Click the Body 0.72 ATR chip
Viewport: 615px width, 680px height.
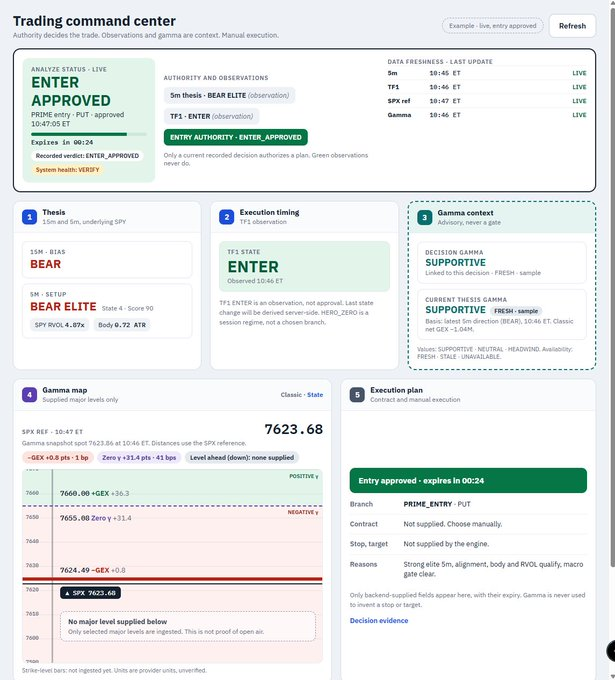click(122, 325)
